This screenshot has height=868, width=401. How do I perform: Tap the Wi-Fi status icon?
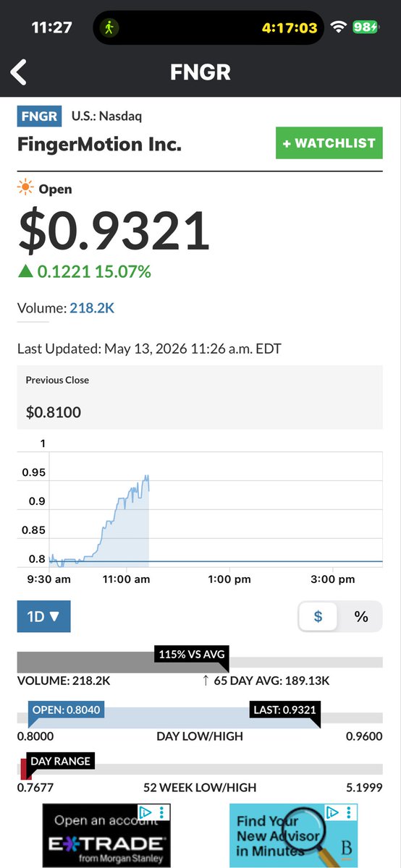(x=338, y=27)
